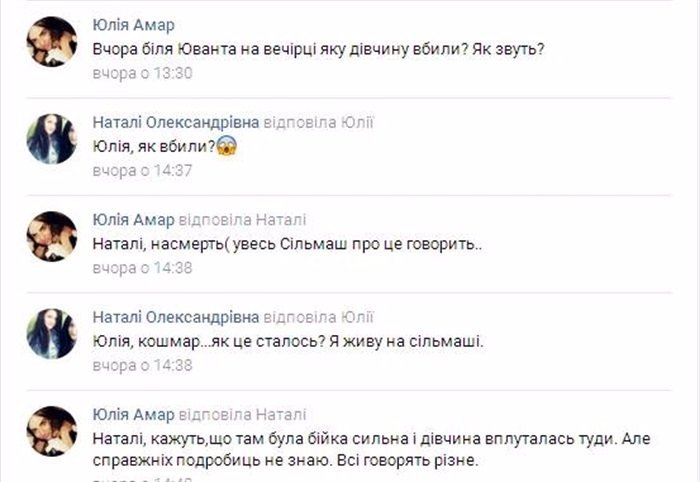This screenshot has width=700, height=482.
Task: Open Наталі Олександрівна's profile above the "кошмар" reply
Action: [x=176, y=317]
